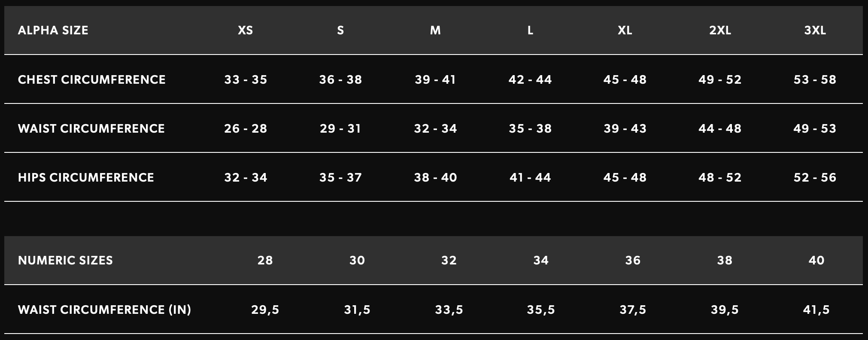Click the 2XL column header

click(720, 30)
